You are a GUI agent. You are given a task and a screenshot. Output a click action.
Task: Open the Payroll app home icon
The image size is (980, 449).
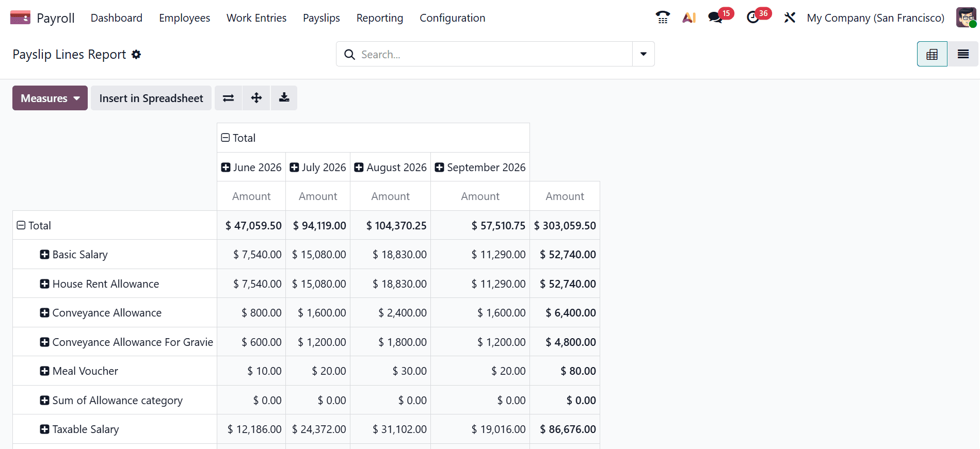(20, 18)
